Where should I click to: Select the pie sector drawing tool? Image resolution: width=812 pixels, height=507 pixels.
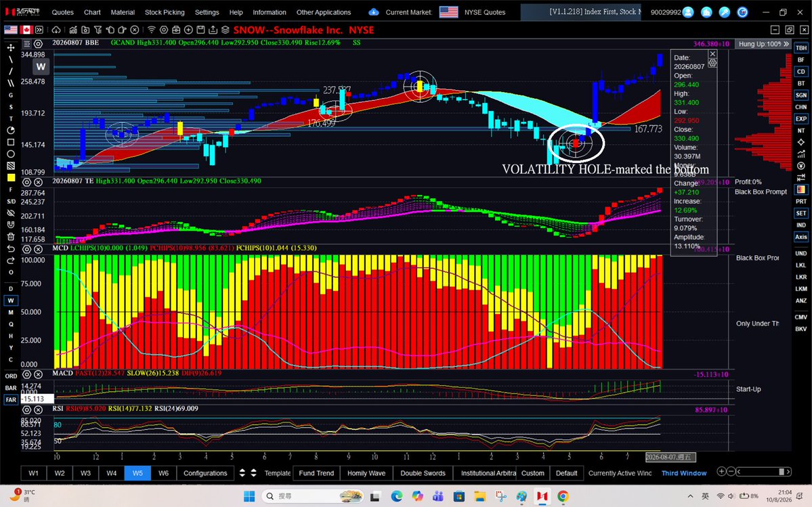(x=10, y=131)
